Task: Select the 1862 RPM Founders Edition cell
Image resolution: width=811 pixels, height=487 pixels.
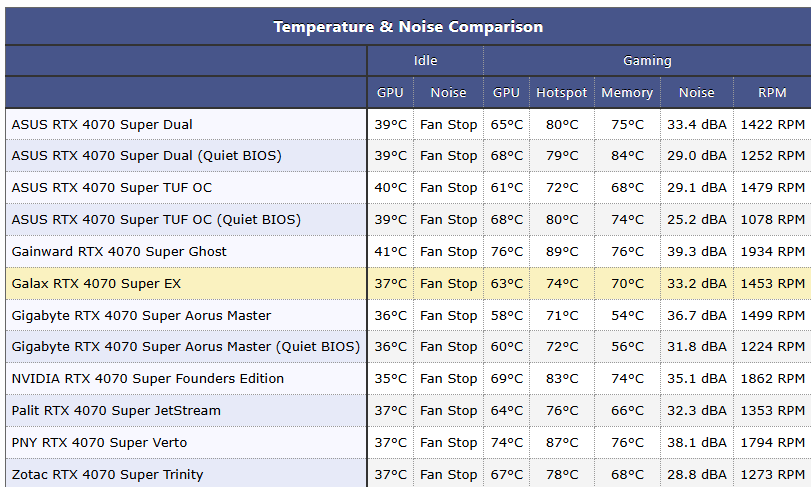Action: click(772, 379)
